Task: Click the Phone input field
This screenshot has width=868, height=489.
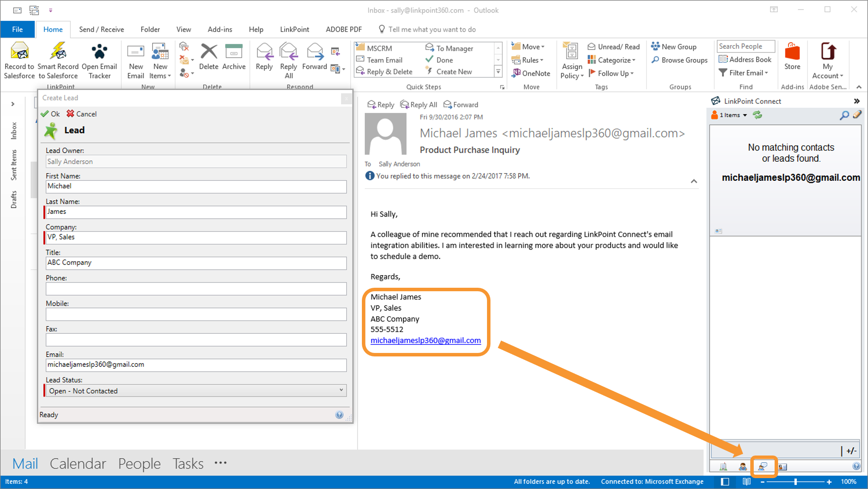Action: click(x=196, y=289)
